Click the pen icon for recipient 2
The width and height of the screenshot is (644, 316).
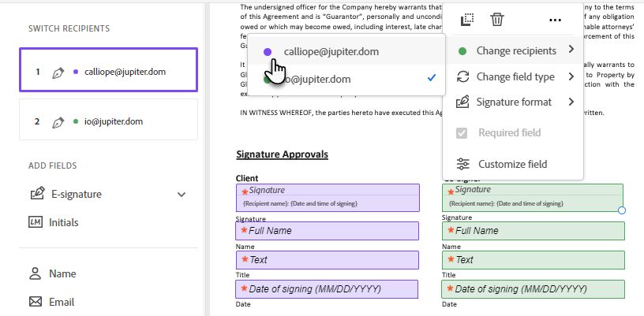pos(58,122)
